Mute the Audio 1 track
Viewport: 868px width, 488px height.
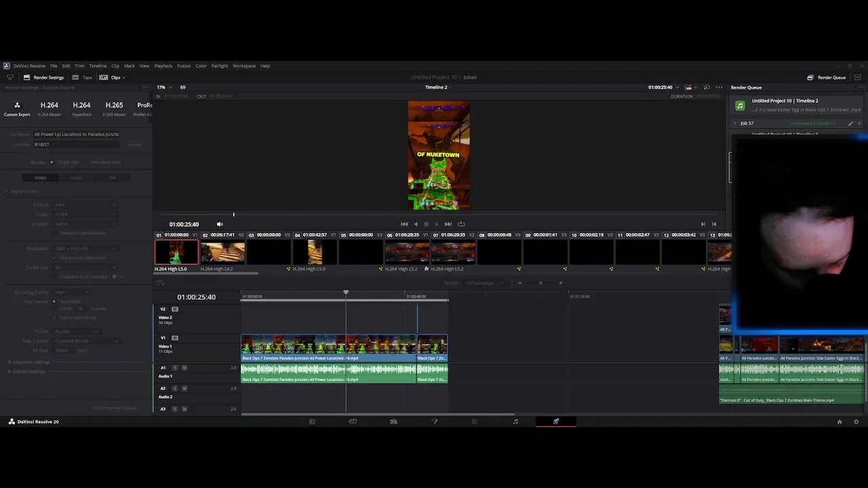[x=184, y=368]
